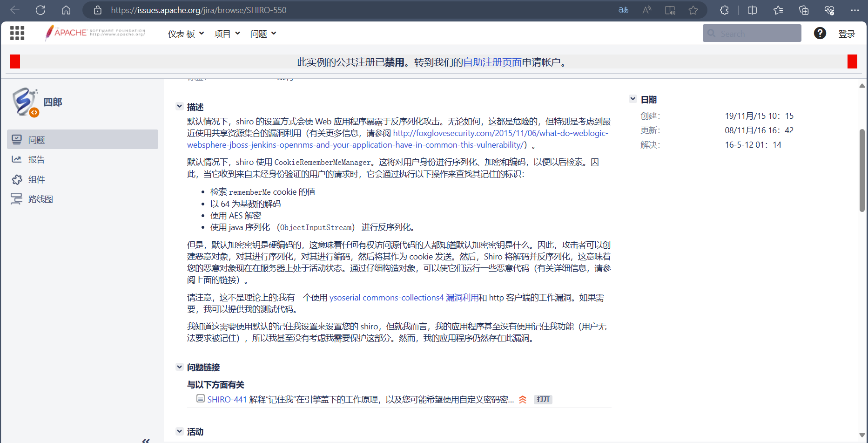Click the browser address bar URL
The height and width of the screenshot is (443, 868).
pos(199,10)
